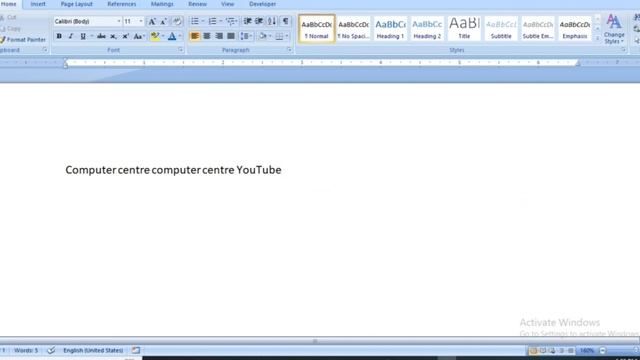
Task: Switch to the Insert tab
Action: (38, 4)
